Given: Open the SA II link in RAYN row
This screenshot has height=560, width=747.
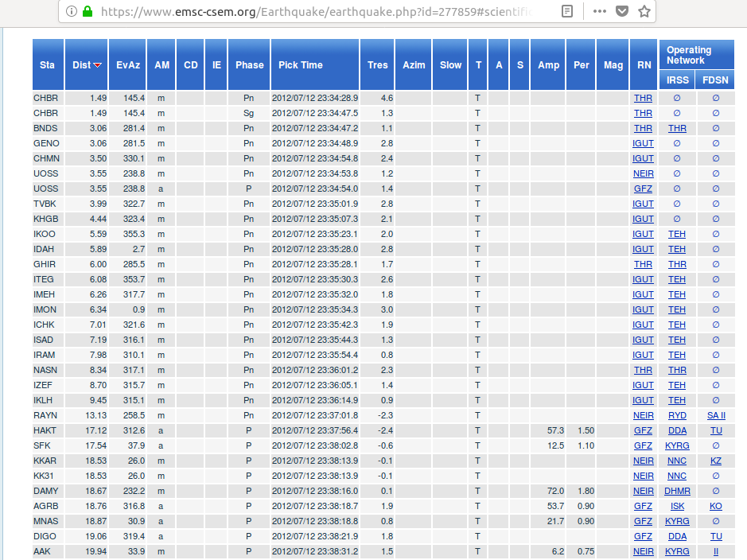Looking at the screenshot, I should pyautogui.click(x=716, y=416).
